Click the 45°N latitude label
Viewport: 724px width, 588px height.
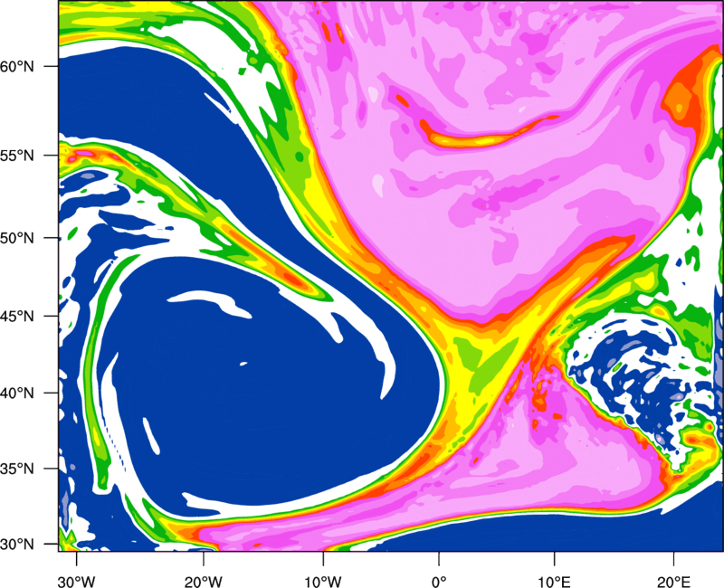[x=17, y=316]
